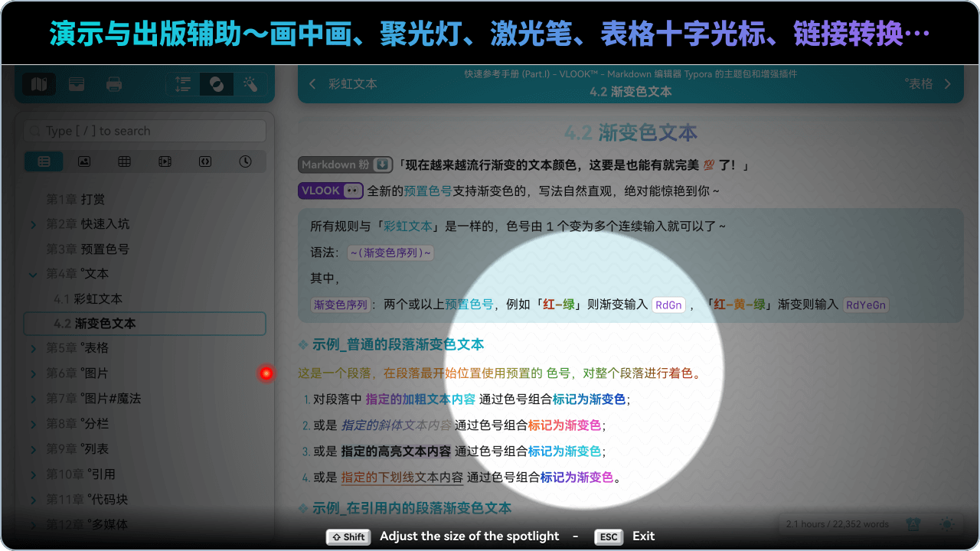Click the ESC key to exit spotlight
Screen dimensions: 980x551
609,536
